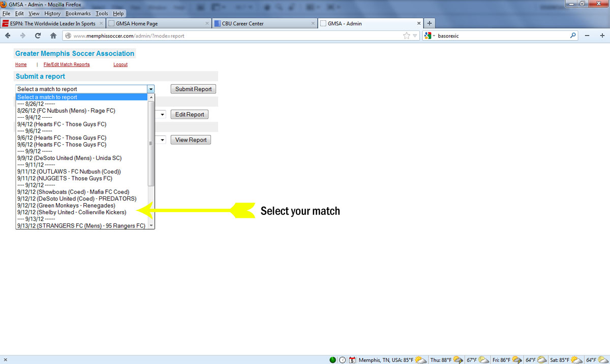Viewport: 610px width, 364px height.
Task: Open the Edit Report dropdown arrow
Action: [x=162, y=115]
